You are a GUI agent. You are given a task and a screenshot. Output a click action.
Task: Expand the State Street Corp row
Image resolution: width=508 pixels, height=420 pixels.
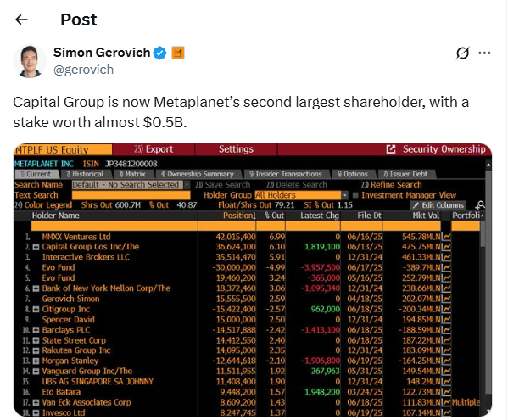point(36,340)
